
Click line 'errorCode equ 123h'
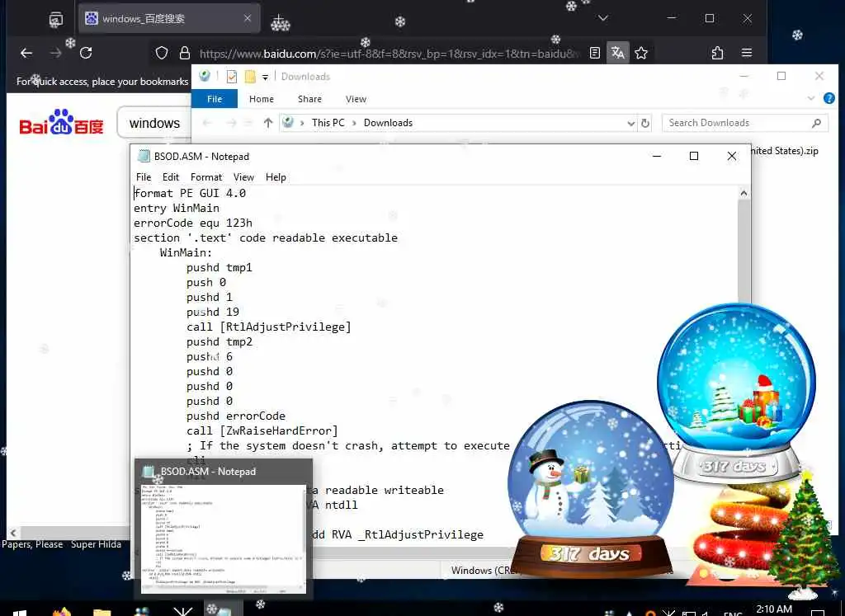(x=193, y=223)
